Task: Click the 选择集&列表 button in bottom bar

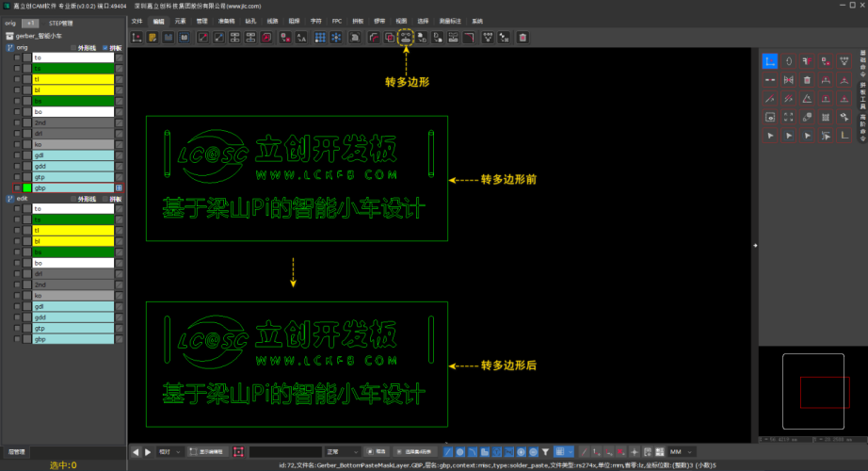Action: pos(414,452)
